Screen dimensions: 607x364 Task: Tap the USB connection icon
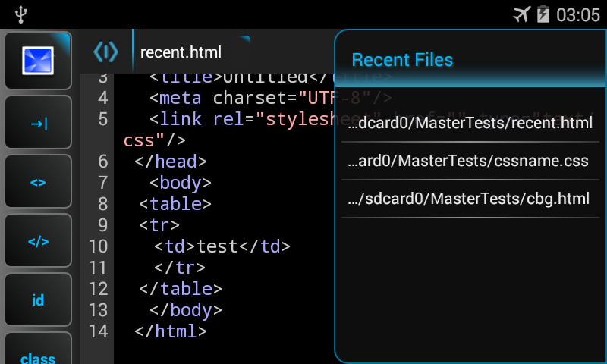pos(20,14)
